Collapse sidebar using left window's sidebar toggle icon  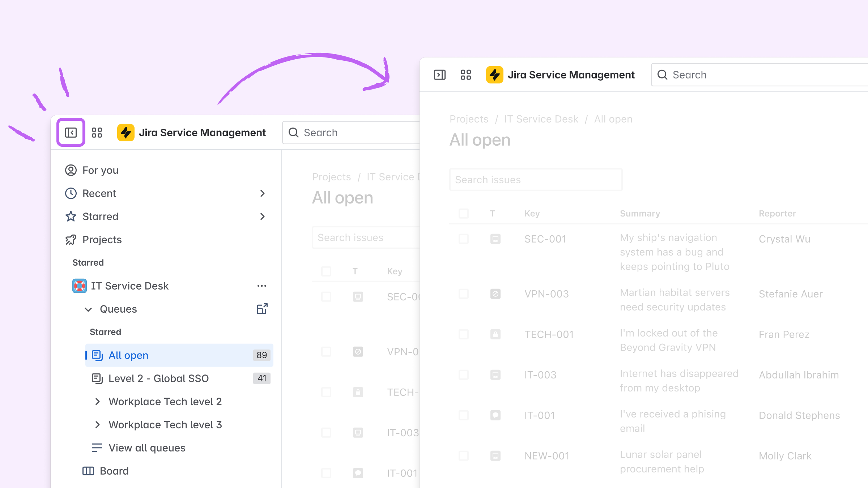pyautogui.click(x=71, y=133)
